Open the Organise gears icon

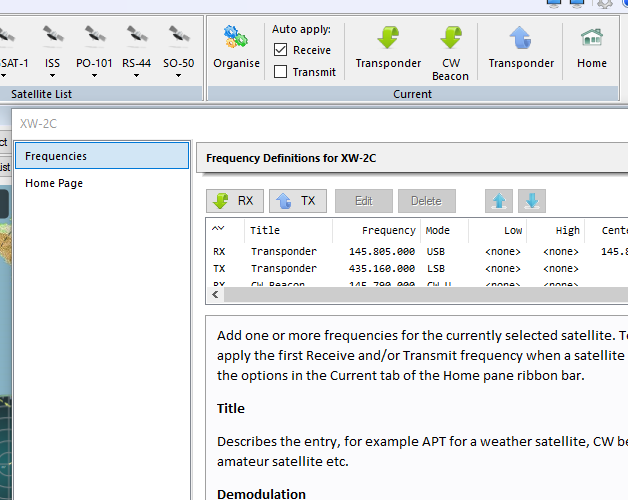click(x=236, y=37)
